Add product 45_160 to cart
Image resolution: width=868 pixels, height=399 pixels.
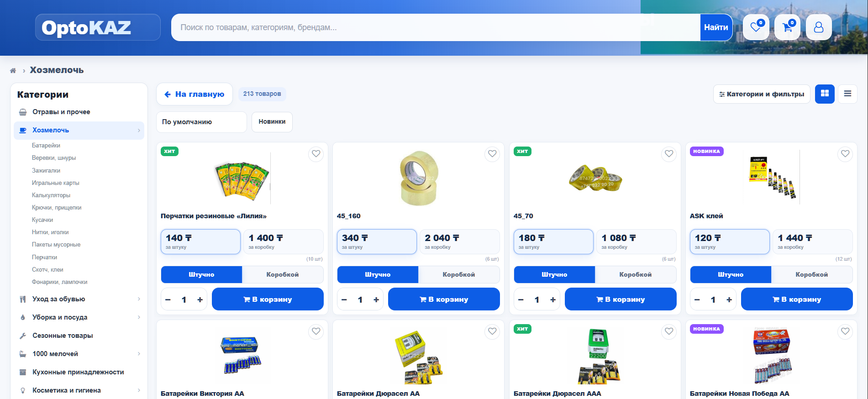[444, 299]
